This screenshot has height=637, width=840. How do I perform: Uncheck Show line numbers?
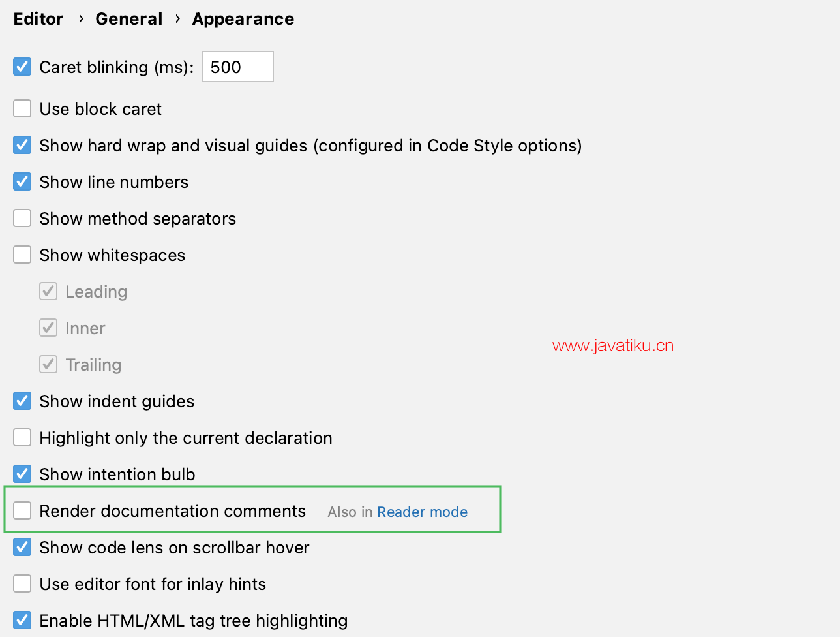pos(22,181)
